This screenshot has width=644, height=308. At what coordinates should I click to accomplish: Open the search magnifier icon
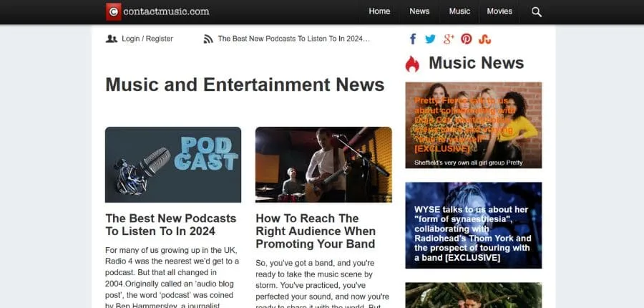click(537, 11)
